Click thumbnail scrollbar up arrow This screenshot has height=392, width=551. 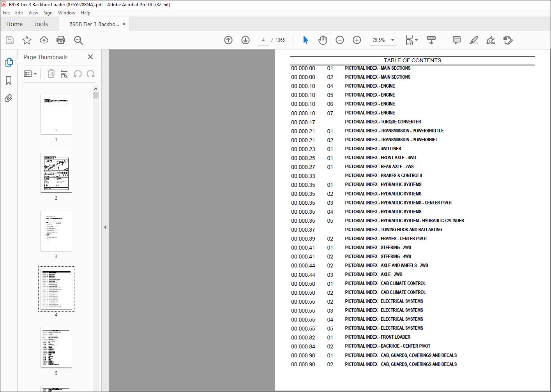tap(96, 89)
